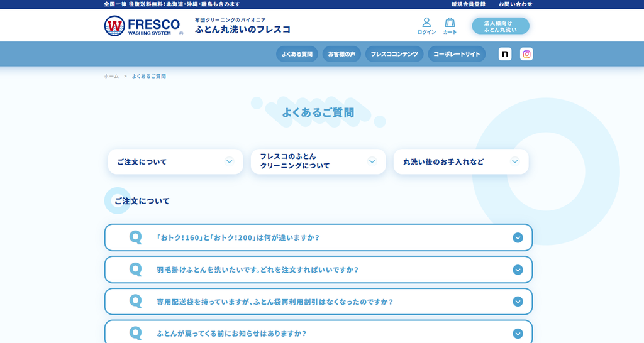Viewport: 644px width, 343px height.
Task: Click お問い合わせ link
Action: pyautogui.click(x=516, y=4)
